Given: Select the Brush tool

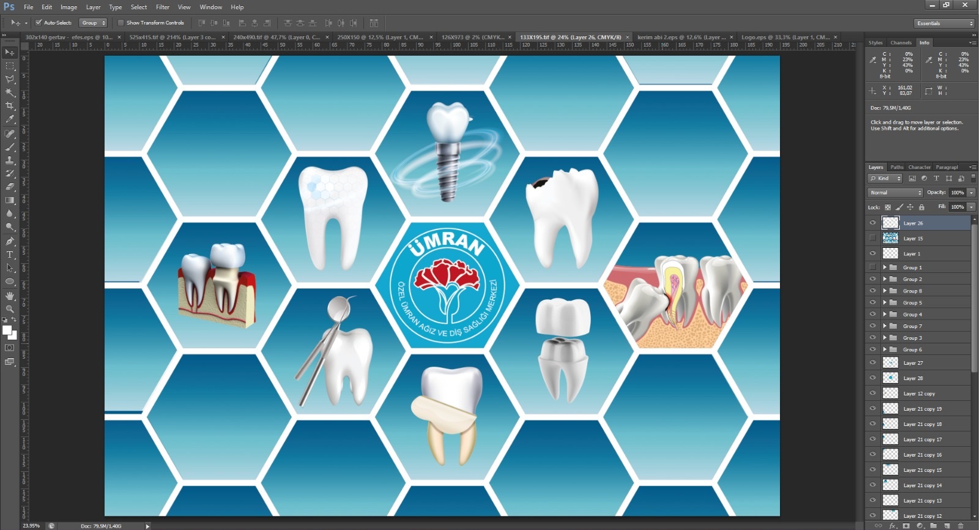Looking at the screenshot, I should (x=10, y=147).
